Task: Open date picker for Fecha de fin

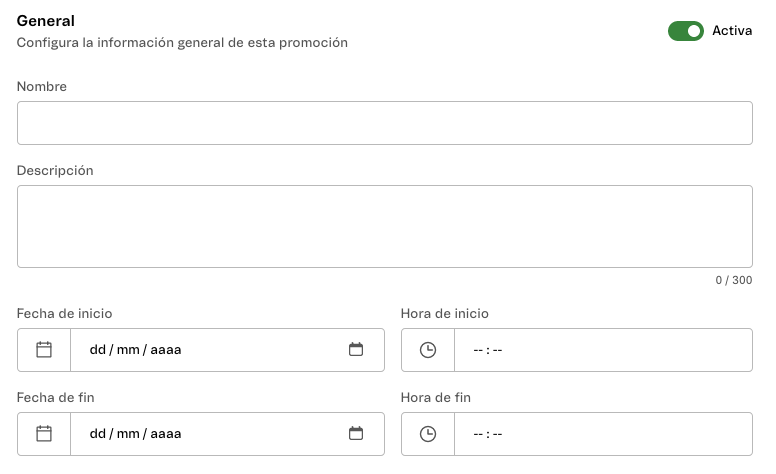Action: click(356, 434)
